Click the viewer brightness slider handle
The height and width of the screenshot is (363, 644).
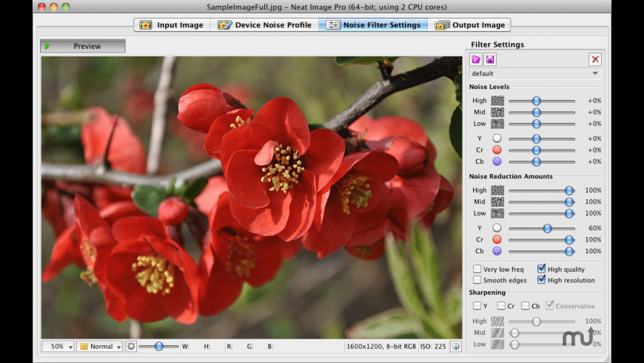(159, 347)
